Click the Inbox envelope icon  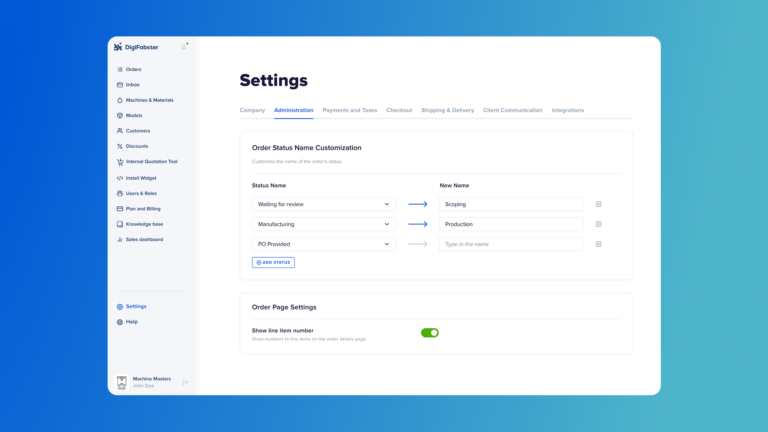(120, 85)
